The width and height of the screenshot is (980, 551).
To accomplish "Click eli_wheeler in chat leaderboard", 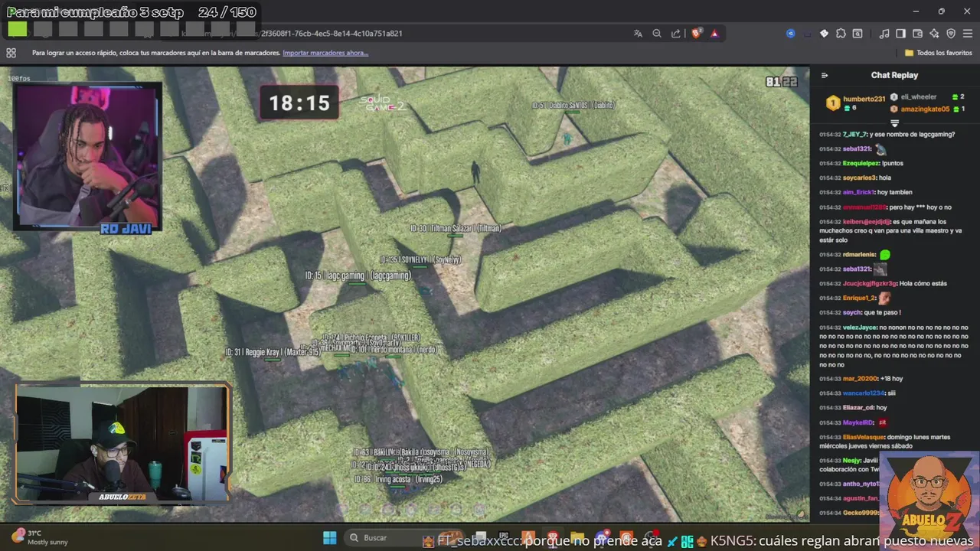I will click(918, 97).
